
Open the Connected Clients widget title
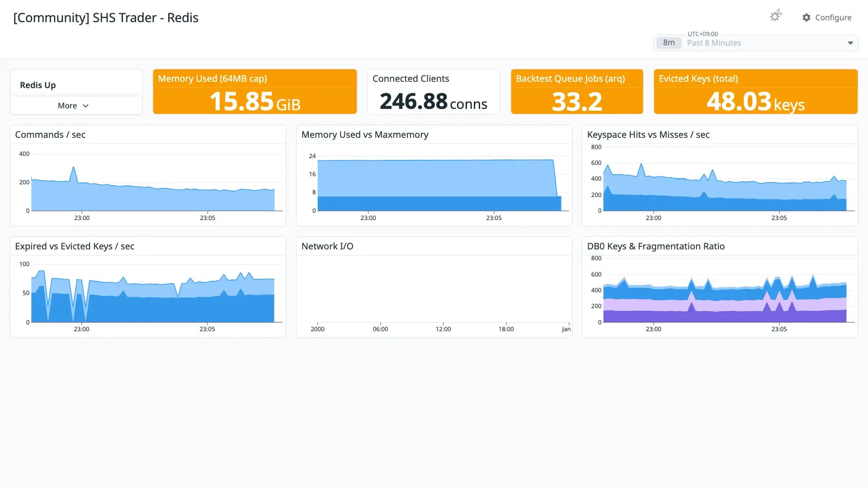[410, 79]
